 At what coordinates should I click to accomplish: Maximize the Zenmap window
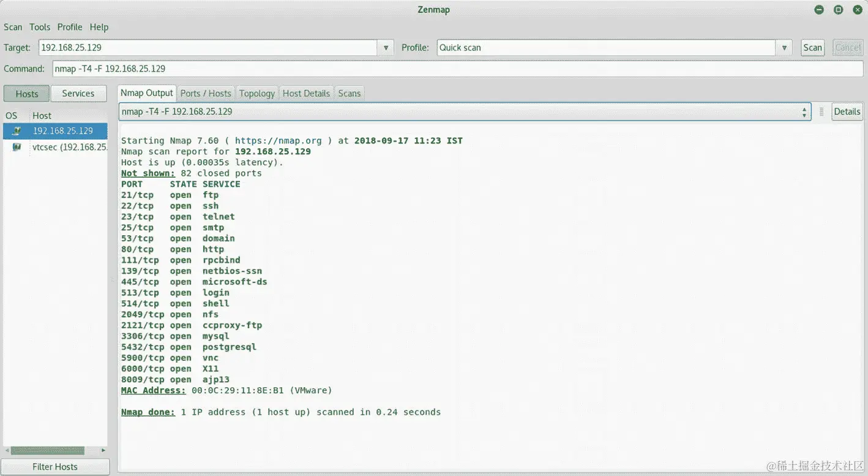[x=838, y=9]
